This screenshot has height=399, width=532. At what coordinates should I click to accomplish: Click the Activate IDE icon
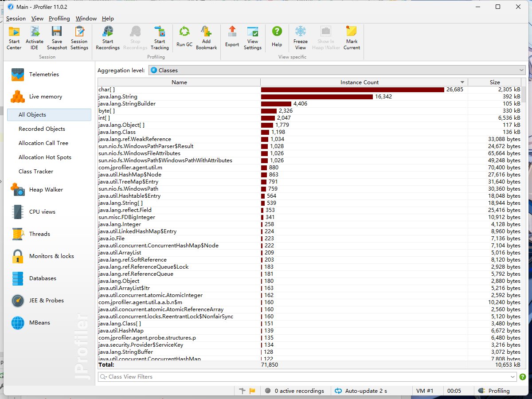click(35, 38)
